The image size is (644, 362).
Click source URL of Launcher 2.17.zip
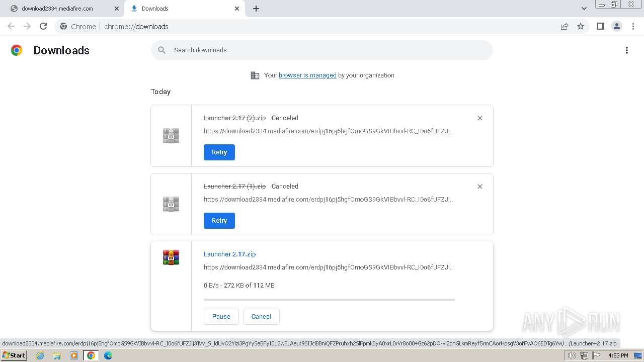(329, 267)
